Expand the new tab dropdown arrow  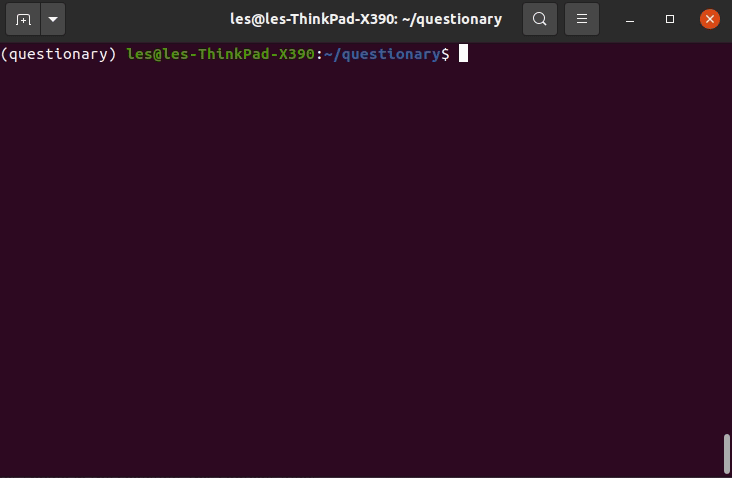53,19
